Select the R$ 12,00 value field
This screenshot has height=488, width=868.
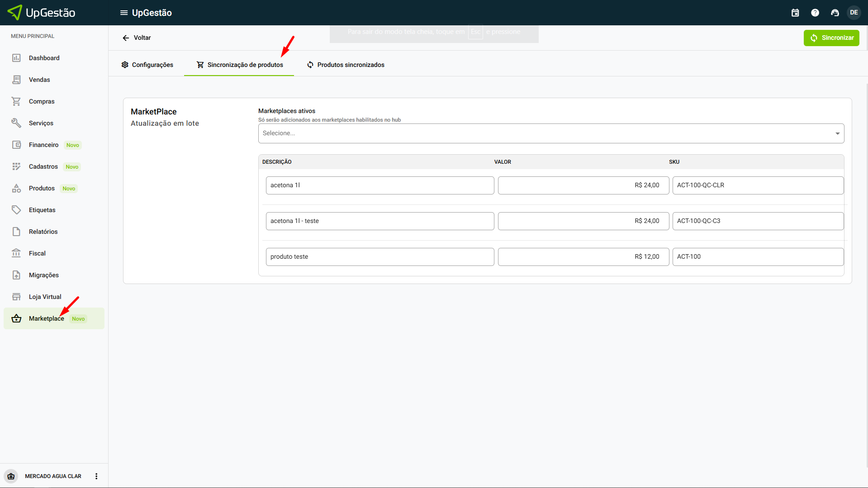pyautogui.click(x=583, y=257)
